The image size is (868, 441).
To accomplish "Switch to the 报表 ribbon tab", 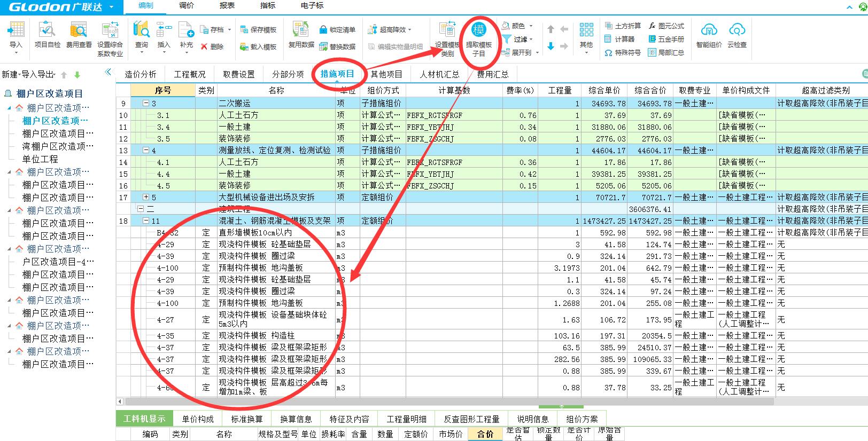I will tap(227, 5).
